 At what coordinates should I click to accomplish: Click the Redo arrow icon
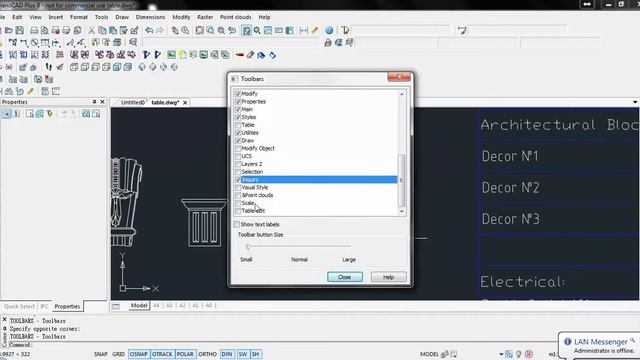click(160, 30)
